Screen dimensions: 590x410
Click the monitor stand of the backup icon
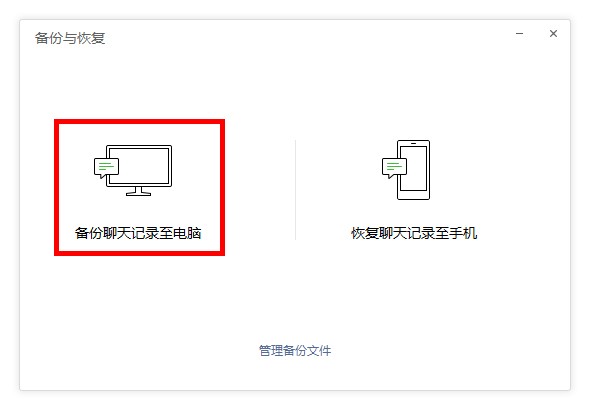point(138,191)
